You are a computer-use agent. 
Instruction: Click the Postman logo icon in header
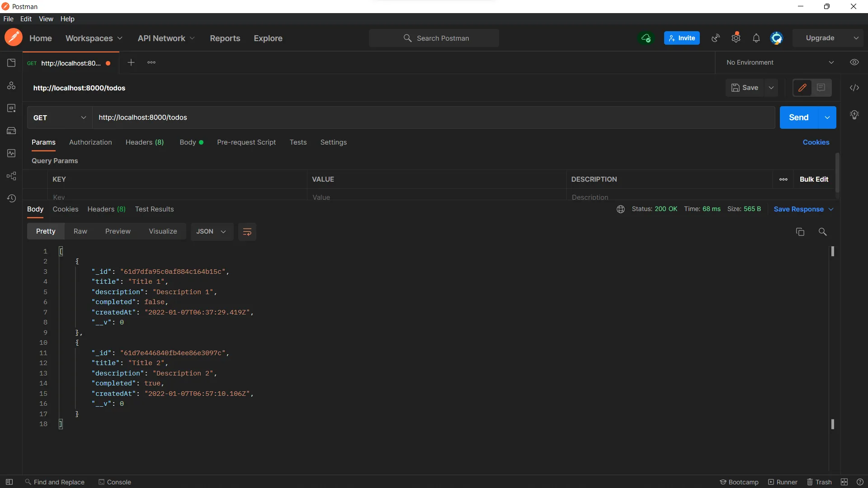(x=14, y=38)
